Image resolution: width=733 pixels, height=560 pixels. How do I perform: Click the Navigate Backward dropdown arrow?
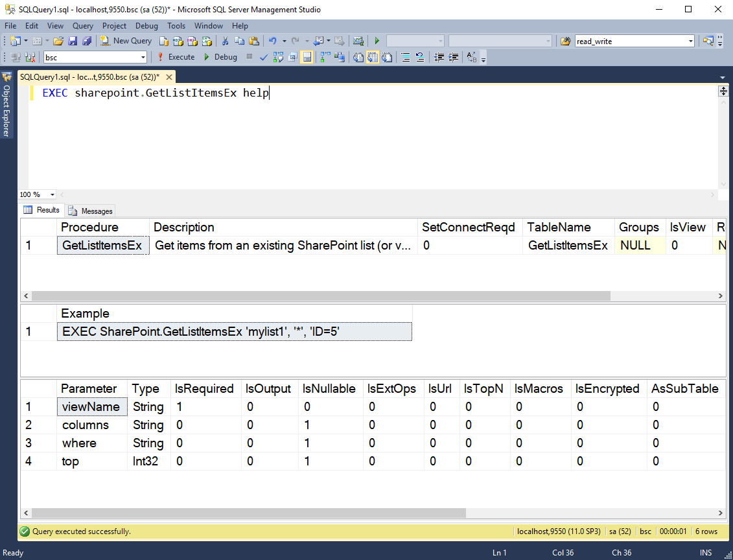(329, 41)
